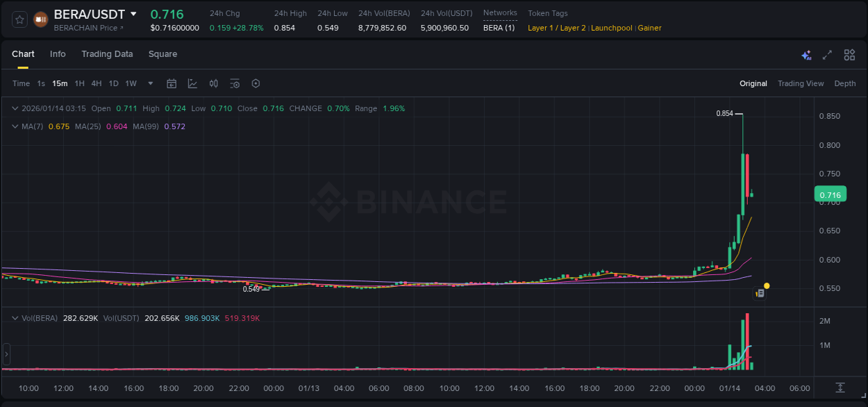This screenshot has height=407, width=868.
Task: Expand chart with fullscreen arrows icon
Action: (826, 54)
